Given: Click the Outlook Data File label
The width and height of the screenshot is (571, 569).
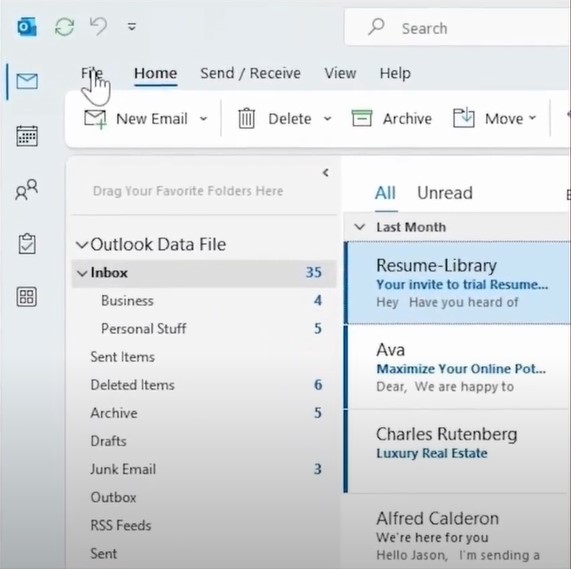Looking at the screenshot, I should [x=158, y=244].
